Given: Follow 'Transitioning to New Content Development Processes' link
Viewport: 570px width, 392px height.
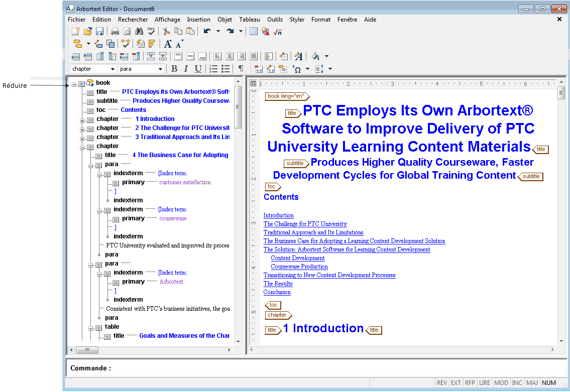Looking at the screenshot, I should point(329,275).
